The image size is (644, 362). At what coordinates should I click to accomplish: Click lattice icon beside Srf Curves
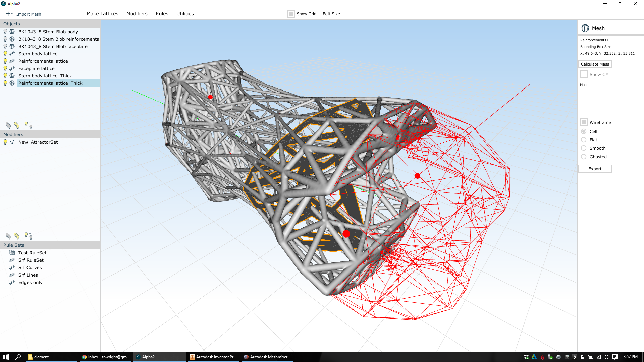click(12, 267)
